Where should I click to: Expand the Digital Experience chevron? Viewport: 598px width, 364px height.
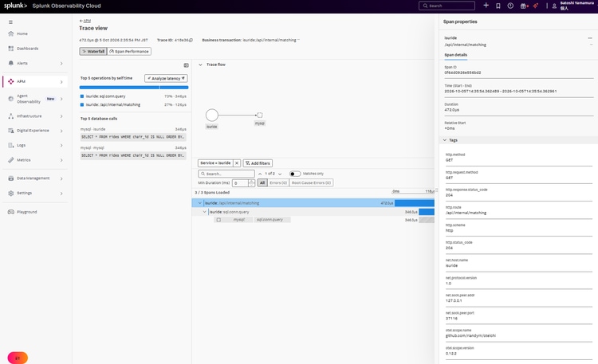[61, 131]
